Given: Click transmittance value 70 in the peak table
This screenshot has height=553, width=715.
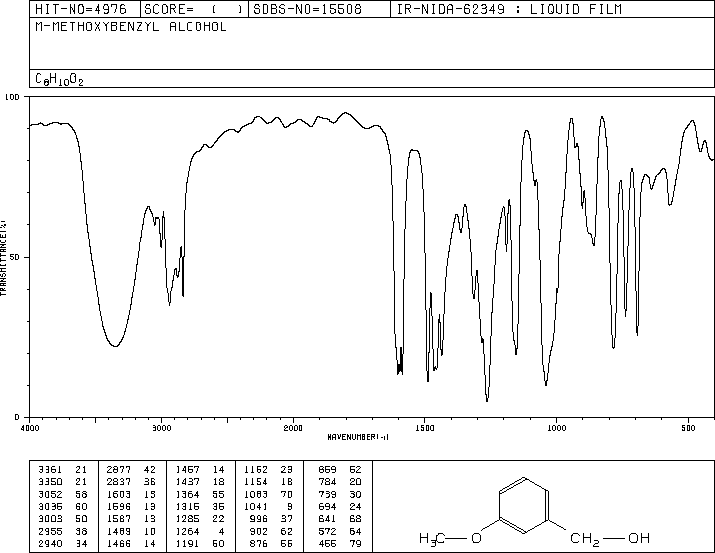Looking at the screenshot, I should tap(287, 494).
